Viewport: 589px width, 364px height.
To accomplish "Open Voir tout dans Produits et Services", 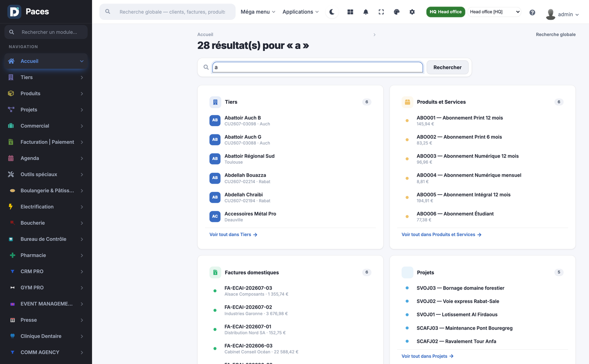I will click(x=441, y=235).
